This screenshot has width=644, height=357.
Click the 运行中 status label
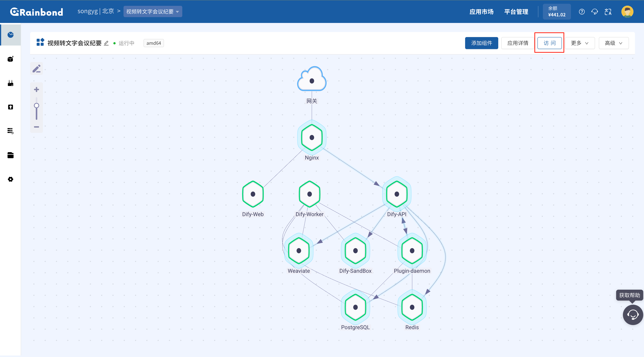tap(126, 43)
